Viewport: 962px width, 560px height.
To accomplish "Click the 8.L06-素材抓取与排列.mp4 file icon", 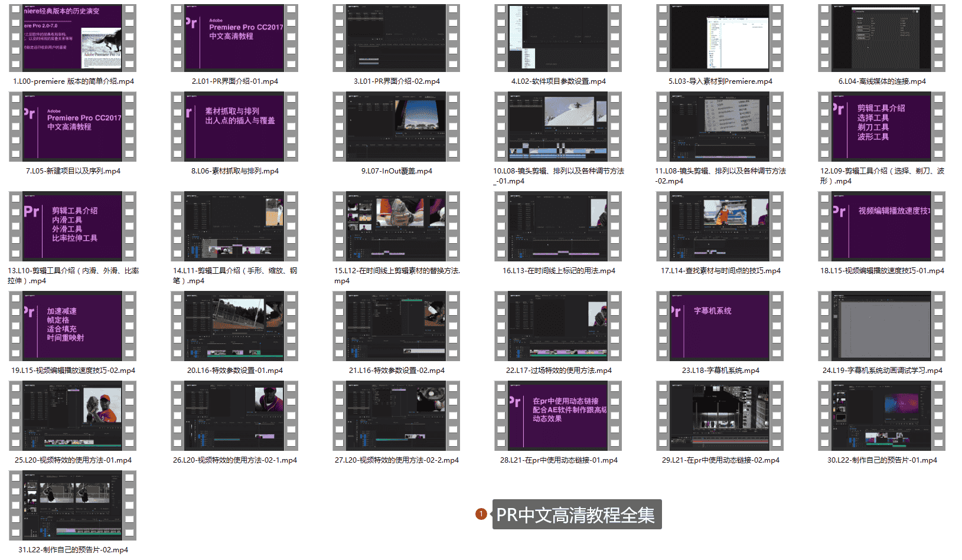I will 234,126.
